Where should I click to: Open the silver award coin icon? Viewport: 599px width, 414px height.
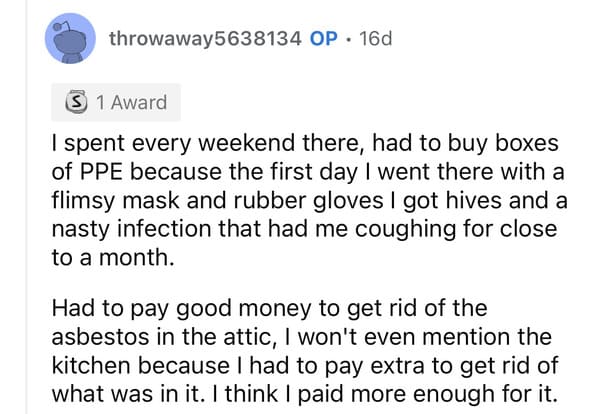(x=76, y=102)
